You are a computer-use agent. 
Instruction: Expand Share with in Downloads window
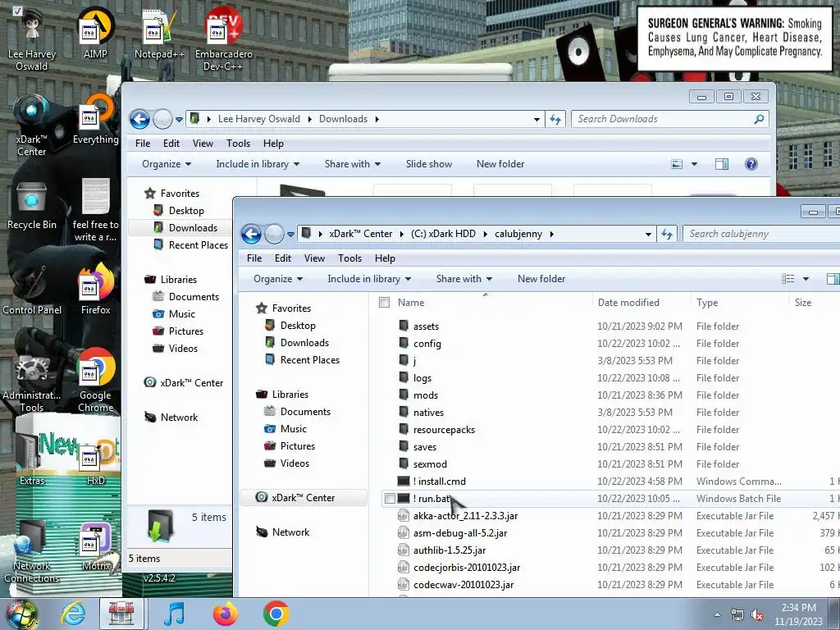click(x=353, y=164)
